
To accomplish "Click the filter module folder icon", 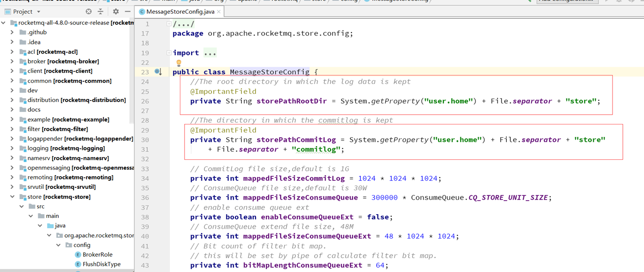I will [x=23, y=129].
